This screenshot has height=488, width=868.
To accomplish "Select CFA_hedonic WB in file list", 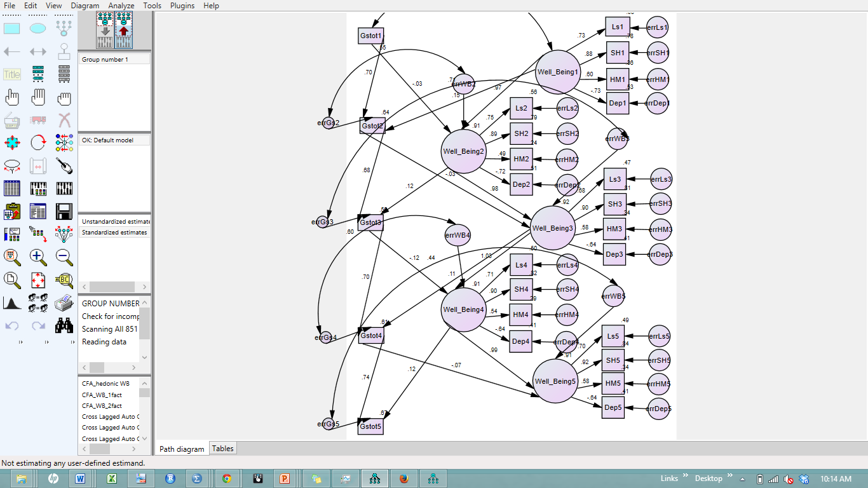I will pyautogui.click(x=105, y=383).
